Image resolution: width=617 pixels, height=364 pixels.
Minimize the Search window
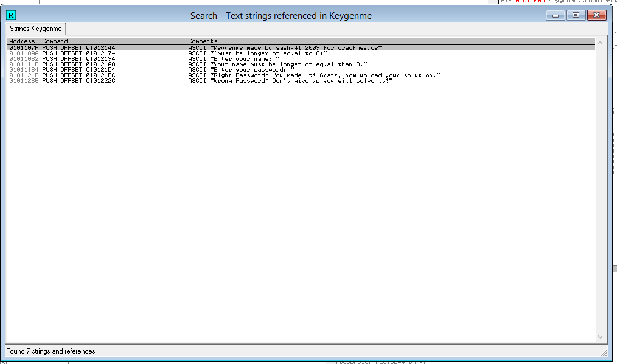click(x=555, y=15)
